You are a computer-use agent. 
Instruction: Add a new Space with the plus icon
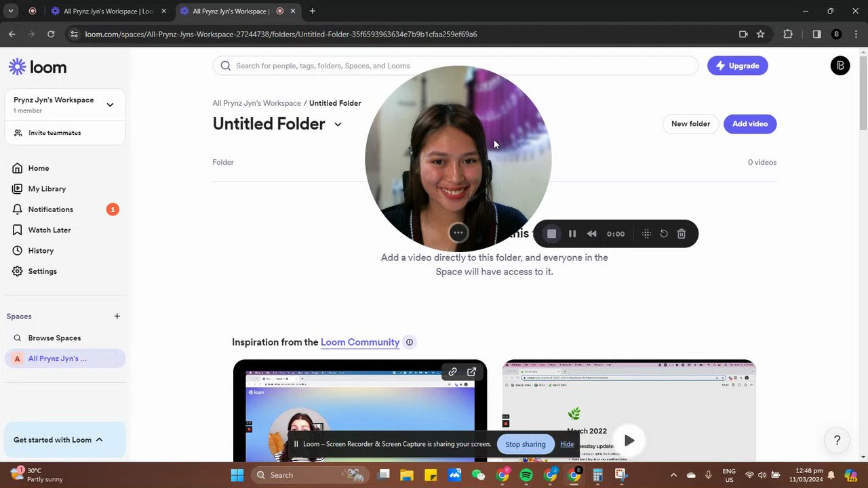pos(117,316)
